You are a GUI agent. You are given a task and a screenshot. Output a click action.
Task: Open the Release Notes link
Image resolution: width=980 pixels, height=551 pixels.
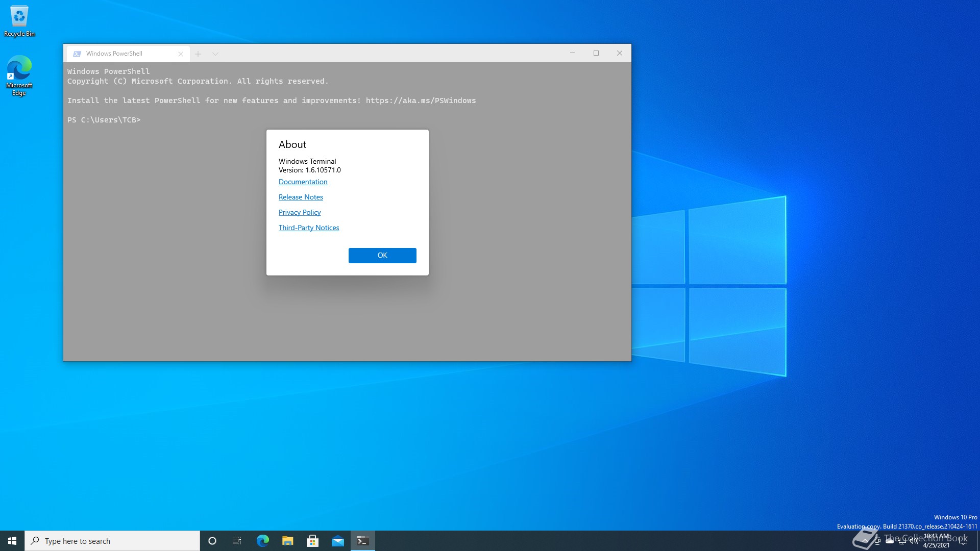click(301, 197)
